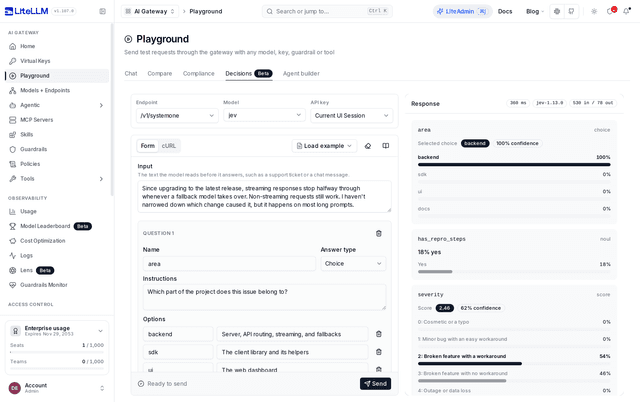Open Account menu switcher
This screenshot has width=640, height=402.
(57, 388)
